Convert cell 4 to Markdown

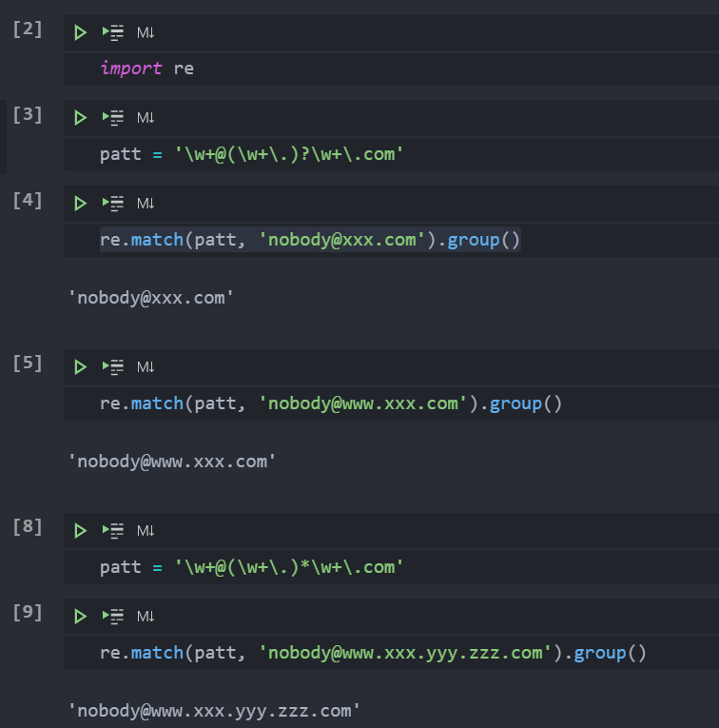pyautogui.click(x=146, y=204)
